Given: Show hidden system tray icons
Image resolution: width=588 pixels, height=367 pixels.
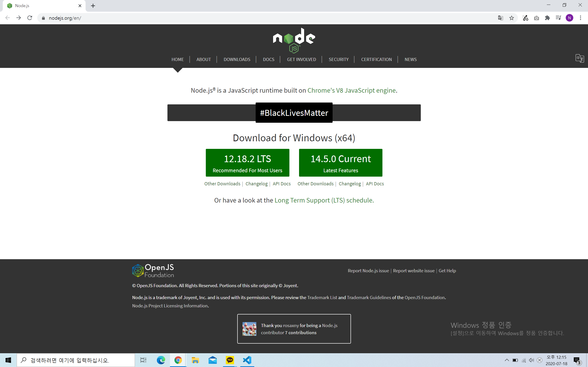Looking at the screenshot, I should pyautogui.click(x=507, y=360).
